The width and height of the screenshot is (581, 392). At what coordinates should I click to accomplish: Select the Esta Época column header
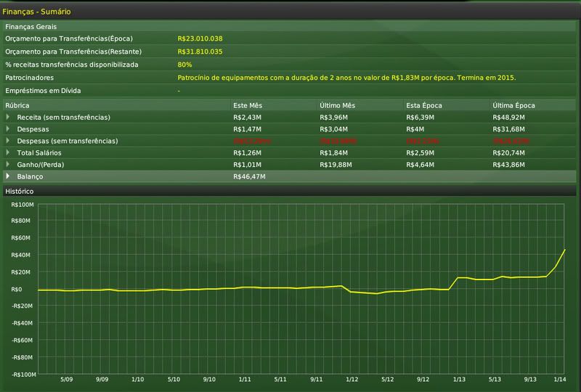(423, 105)
